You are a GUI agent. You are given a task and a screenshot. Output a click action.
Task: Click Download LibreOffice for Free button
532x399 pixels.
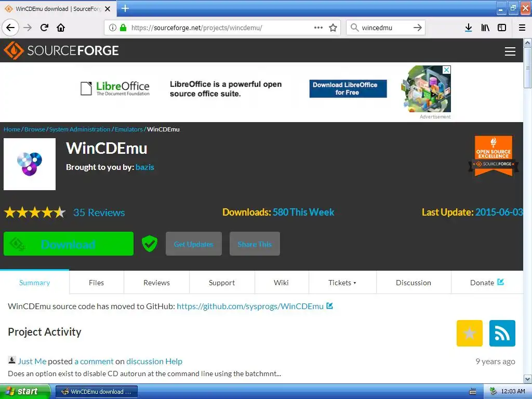point(348,88)
